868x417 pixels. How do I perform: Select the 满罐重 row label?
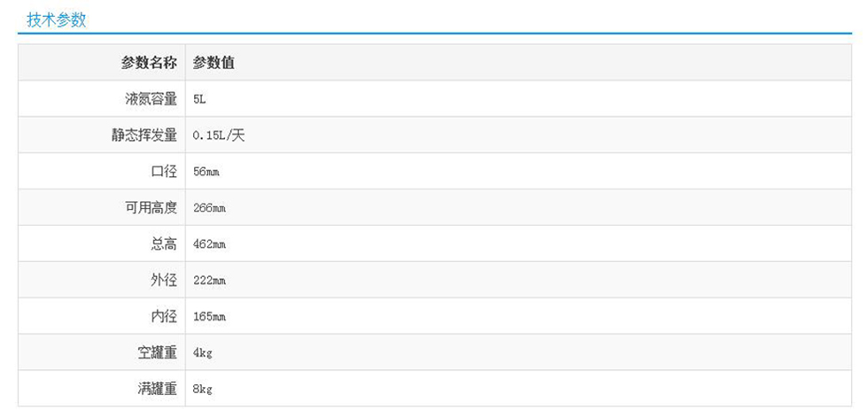[157, 389]
